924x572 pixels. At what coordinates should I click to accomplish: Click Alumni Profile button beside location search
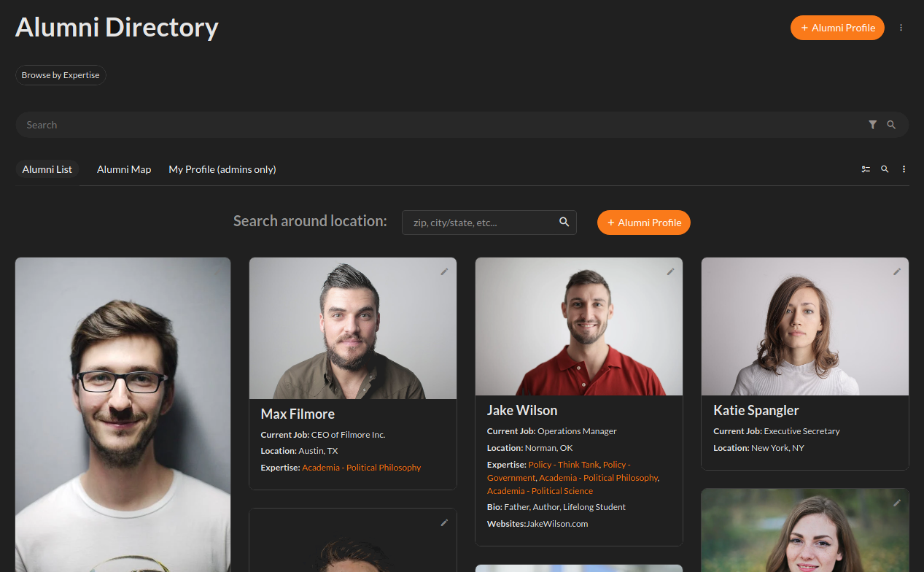click(644, 223)
